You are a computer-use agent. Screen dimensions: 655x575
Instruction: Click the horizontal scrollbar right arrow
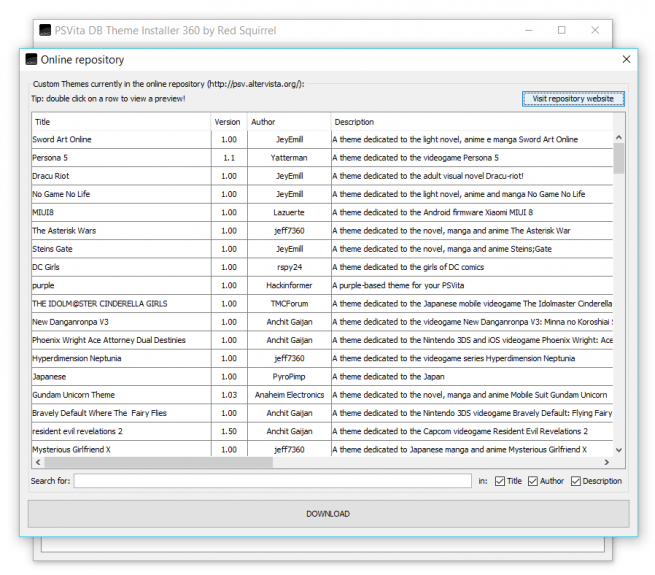606,463
